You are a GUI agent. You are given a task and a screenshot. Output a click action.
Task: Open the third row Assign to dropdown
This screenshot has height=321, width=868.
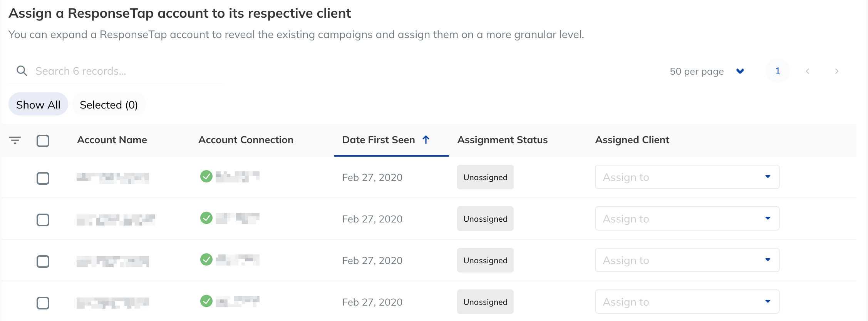pyautogui.click(x=687, y=260)
